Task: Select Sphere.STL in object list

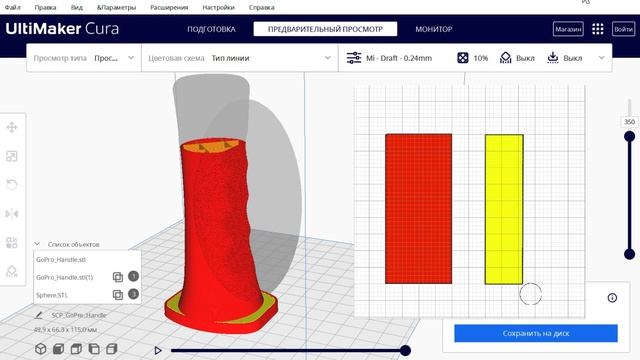Action: [52, 295]
